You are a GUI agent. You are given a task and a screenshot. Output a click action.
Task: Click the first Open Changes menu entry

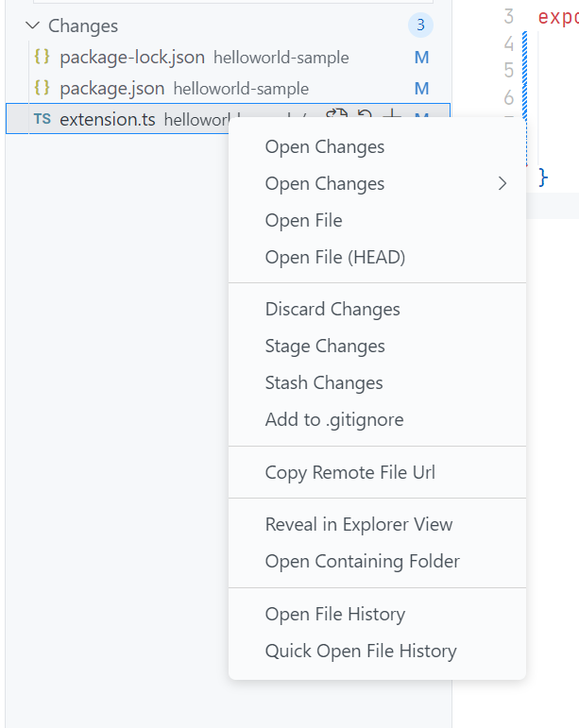coord(377,146)
